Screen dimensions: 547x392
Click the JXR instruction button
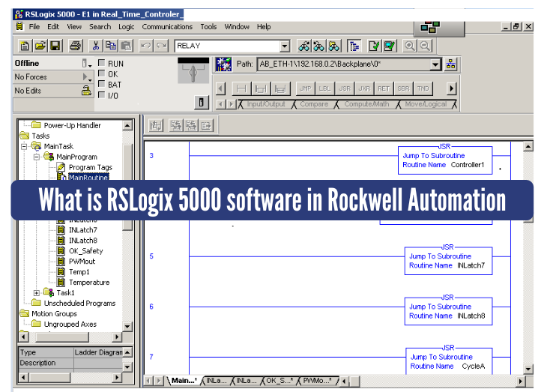[364, 88]
